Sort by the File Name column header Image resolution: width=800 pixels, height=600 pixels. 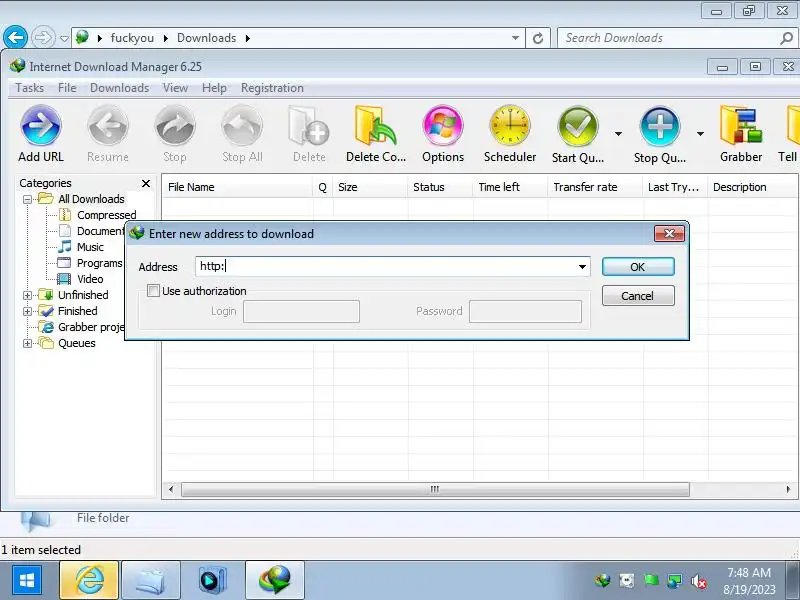tap(237, 187)
